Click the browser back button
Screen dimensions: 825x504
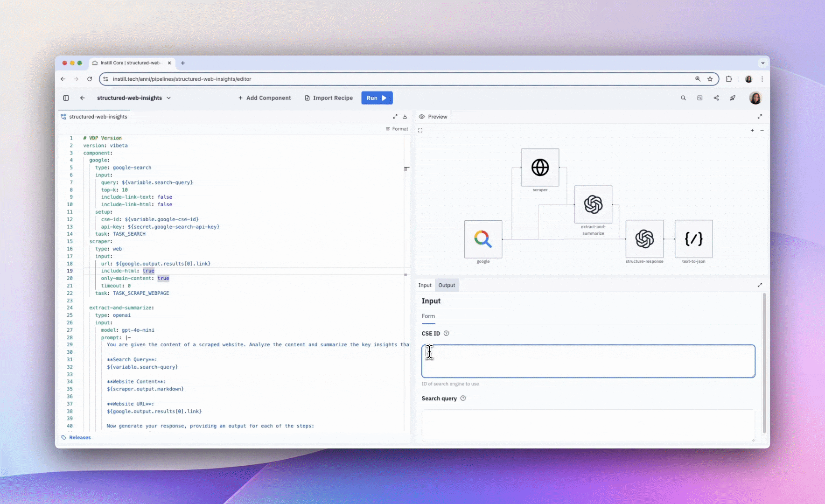tap(63, 79)
